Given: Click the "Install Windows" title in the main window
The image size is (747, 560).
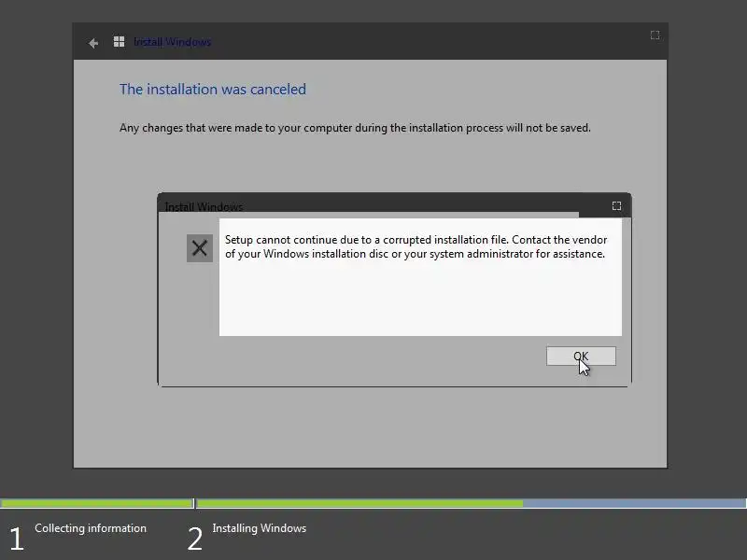Looking at the screenshot, I should (x=172, y=42).
